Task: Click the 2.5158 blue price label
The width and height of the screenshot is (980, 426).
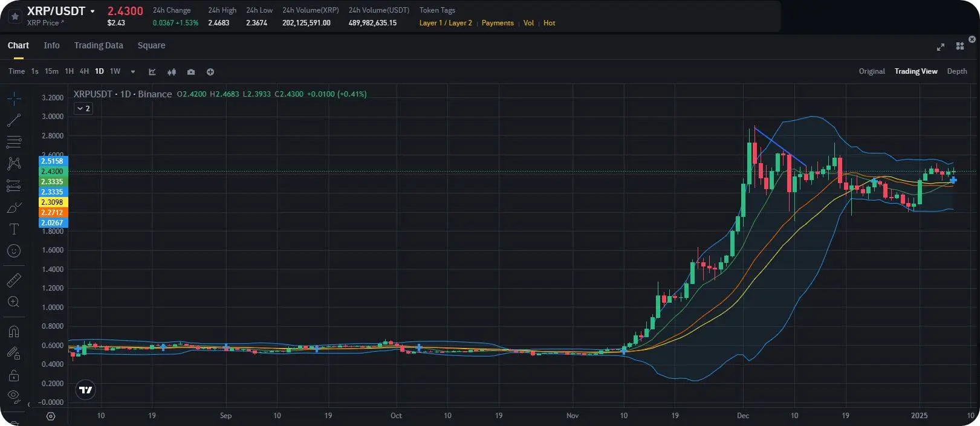Action: [52, 161]
